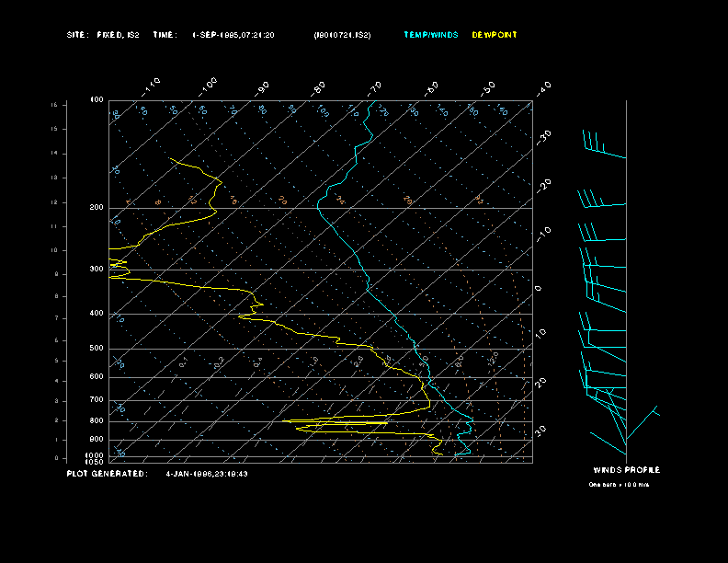
Task: Click the -10 right-edge temperature label
Action: 543,234
